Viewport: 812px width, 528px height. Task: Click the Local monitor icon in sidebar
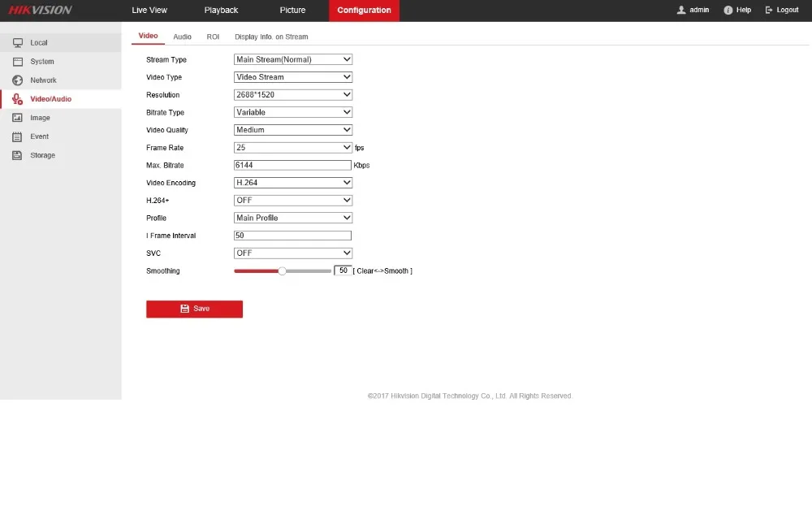click(x=18, y=42)
